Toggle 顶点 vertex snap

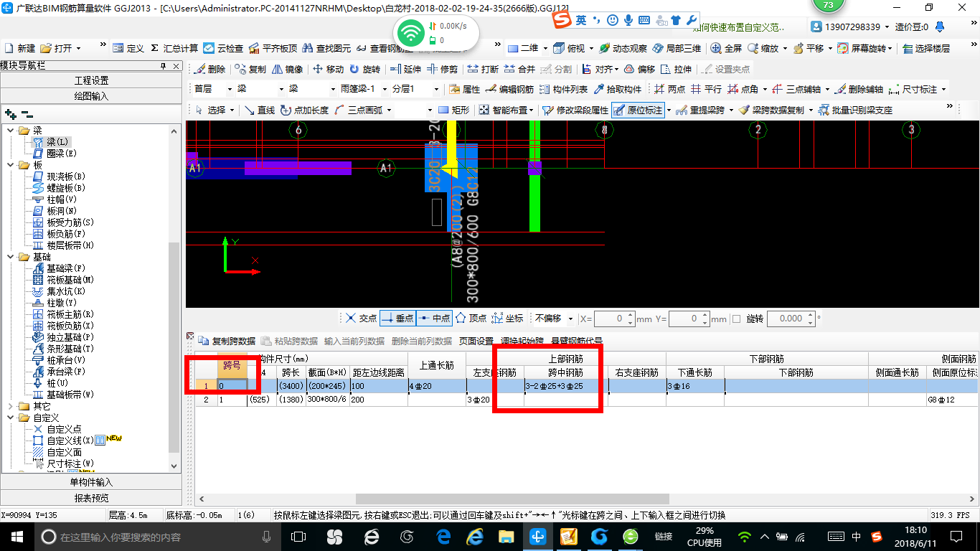tap(471, 318)
